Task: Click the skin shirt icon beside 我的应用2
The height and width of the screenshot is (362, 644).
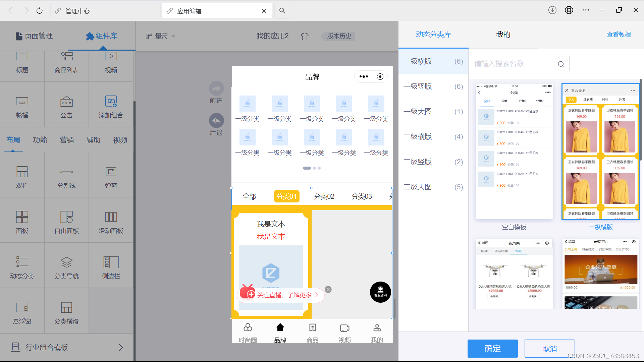Action: (305, 37)
